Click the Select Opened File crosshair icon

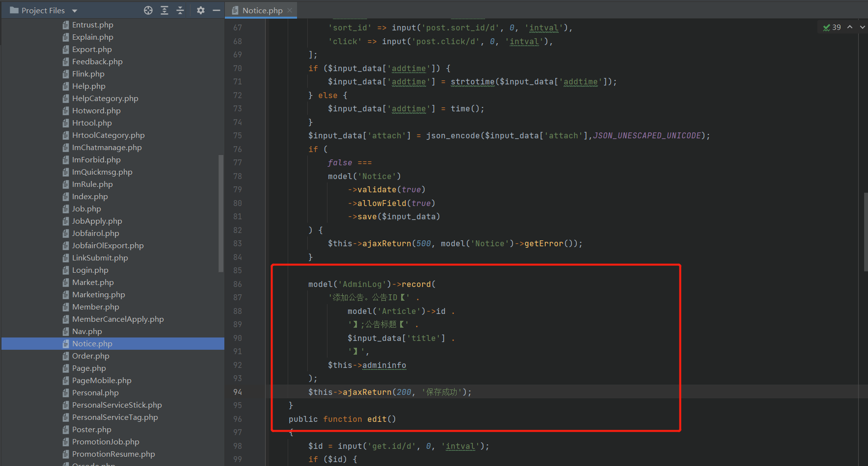[148, 10]
